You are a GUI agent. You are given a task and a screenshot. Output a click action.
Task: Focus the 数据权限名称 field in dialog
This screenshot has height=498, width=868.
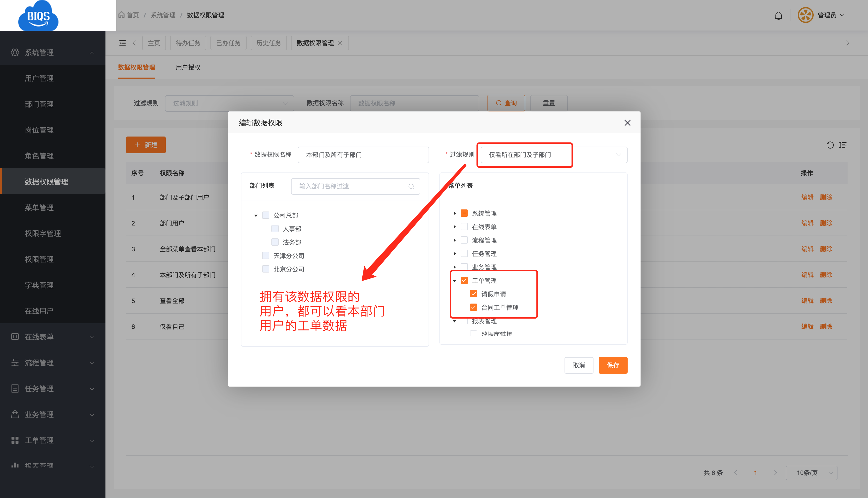pos(363,155)
